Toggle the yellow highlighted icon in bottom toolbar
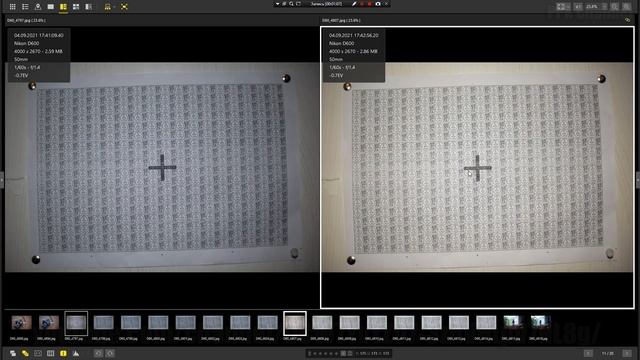This screenshot has height=360, width=640. (x=25, y=353)
